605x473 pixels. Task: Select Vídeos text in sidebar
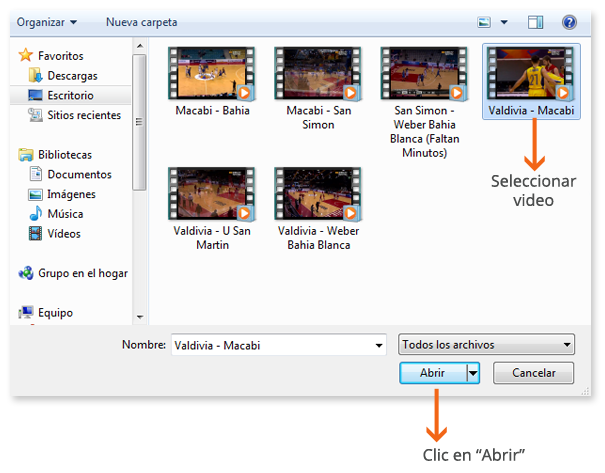coord(64,234)
